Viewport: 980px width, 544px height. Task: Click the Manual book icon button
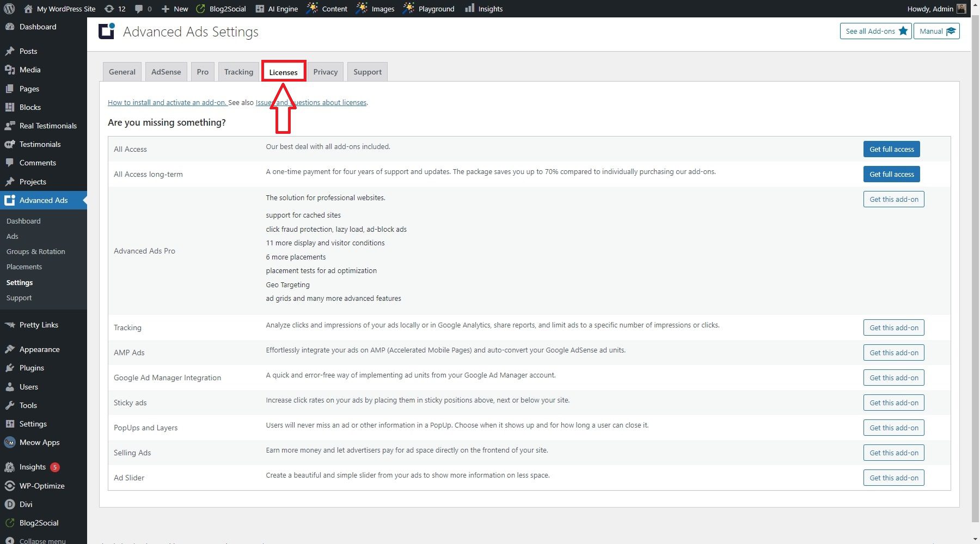(951, 31)
